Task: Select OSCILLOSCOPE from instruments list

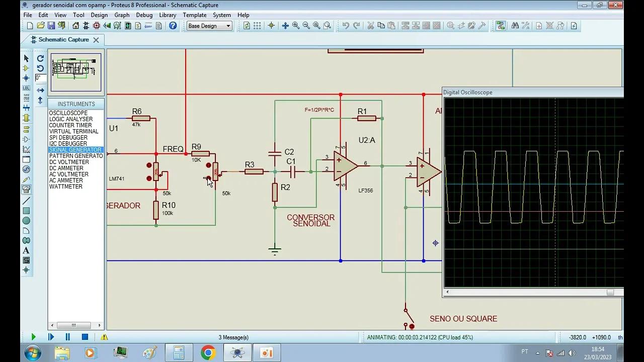Action: click(68, 113)
